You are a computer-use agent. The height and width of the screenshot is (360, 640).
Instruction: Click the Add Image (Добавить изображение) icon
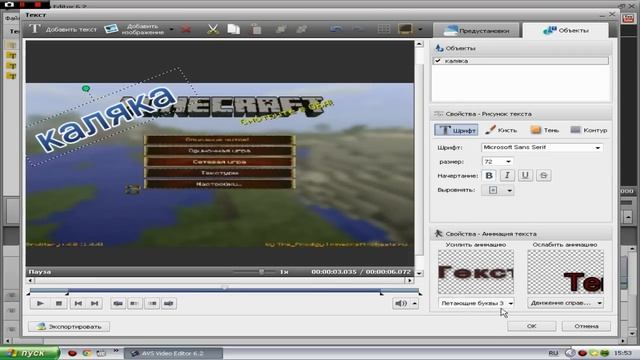point(111,29)
